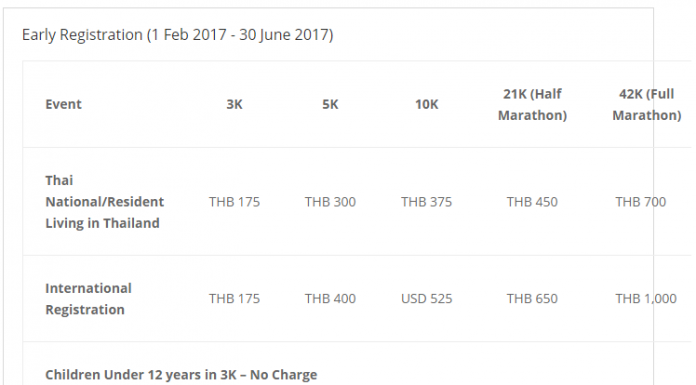
Task: Click the 42K (Full Marathon) header
Action: (647, 104)
